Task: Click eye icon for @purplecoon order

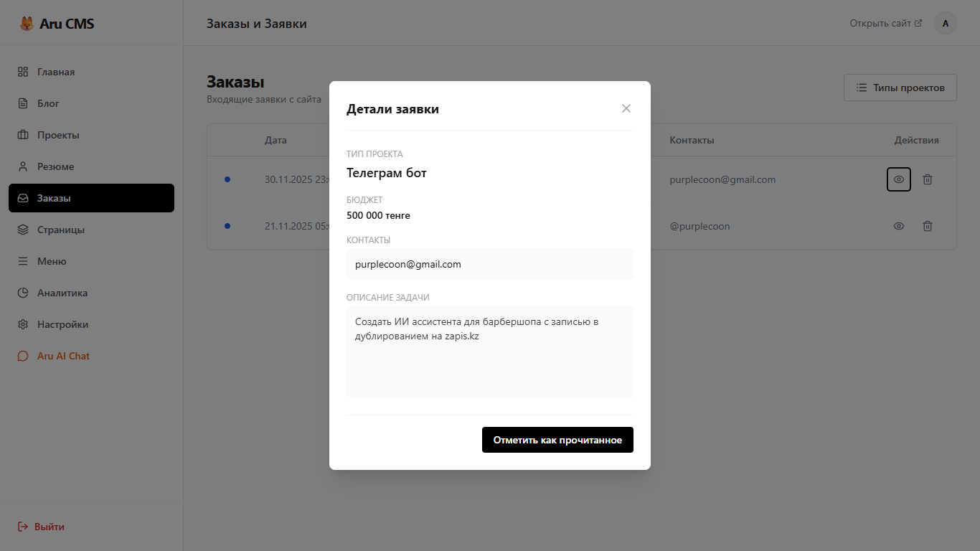Action: (x=898, y=226)
